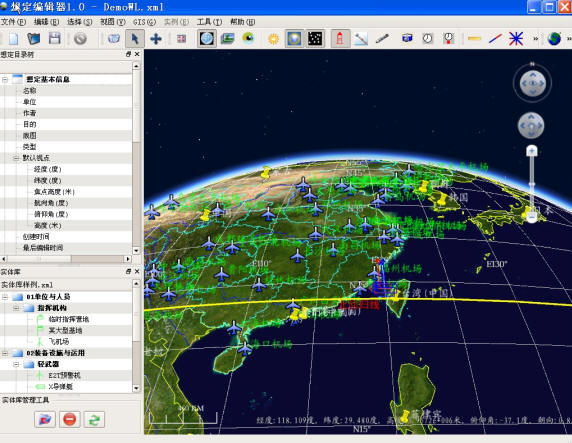Float the 实体库 panel with restore icon
The height and width of the screenshot is (443, 572).
(x=128, y=271)
